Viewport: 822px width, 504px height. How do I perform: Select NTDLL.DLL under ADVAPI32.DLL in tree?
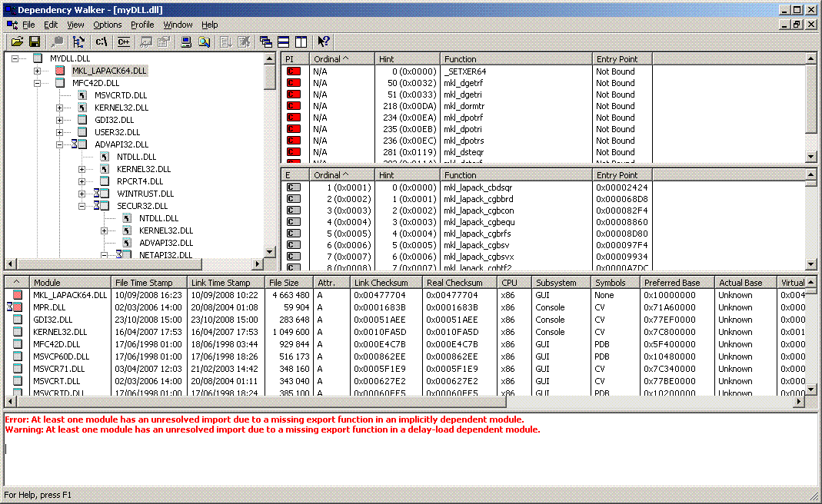click(137, 157)
